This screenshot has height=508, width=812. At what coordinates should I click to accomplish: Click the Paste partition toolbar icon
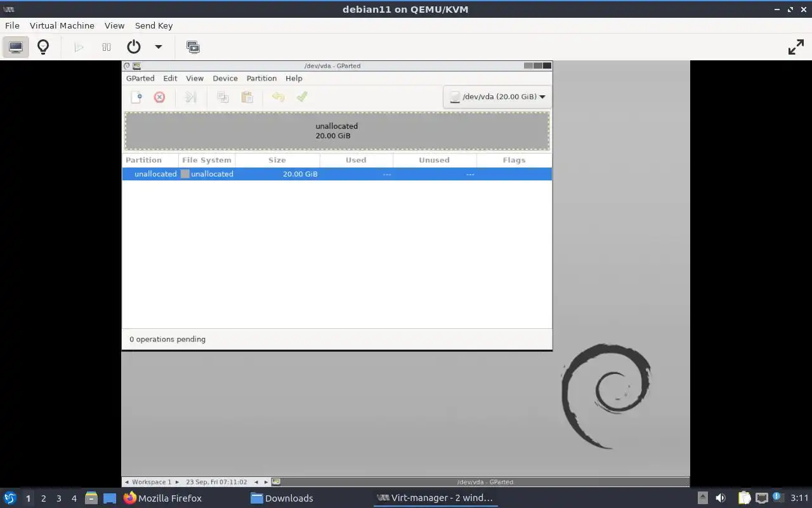click(247, 97)
